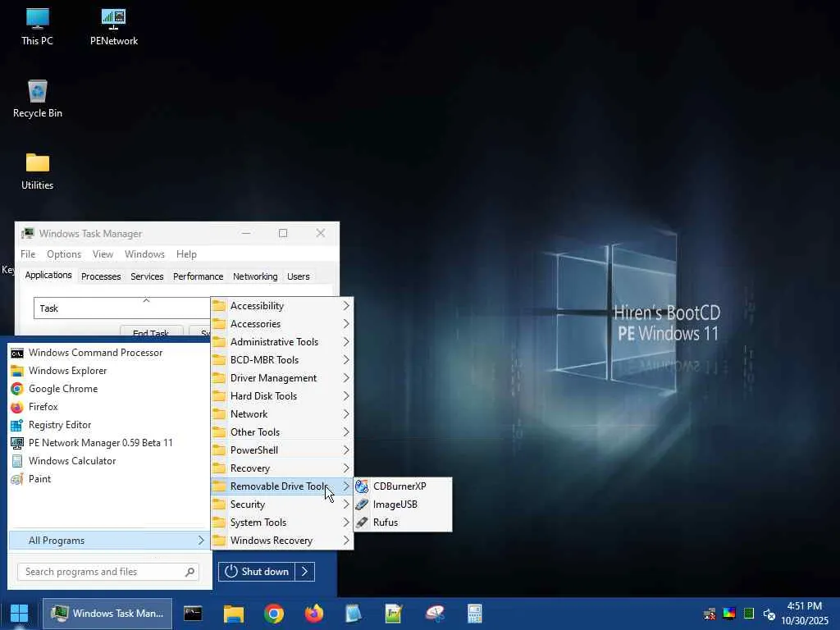Switch to the Networking tab
This screenshot has width=840, height=630.
(x=255, y=276)
